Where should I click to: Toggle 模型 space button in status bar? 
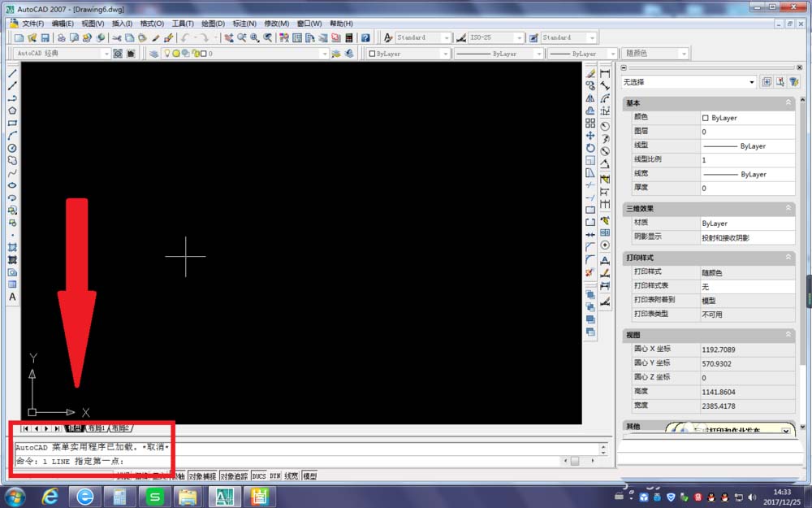click(x=309, y=475)
